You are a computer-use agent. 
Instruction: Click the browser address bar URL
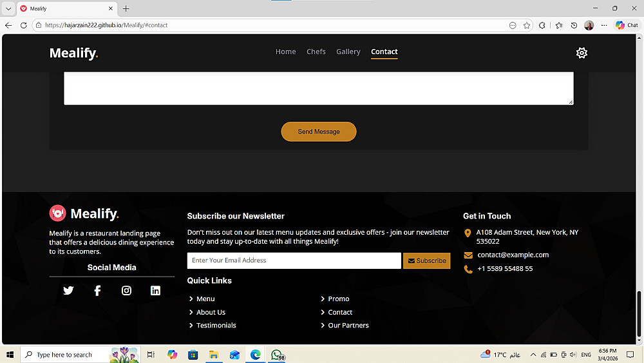click(x=106, y=25)
